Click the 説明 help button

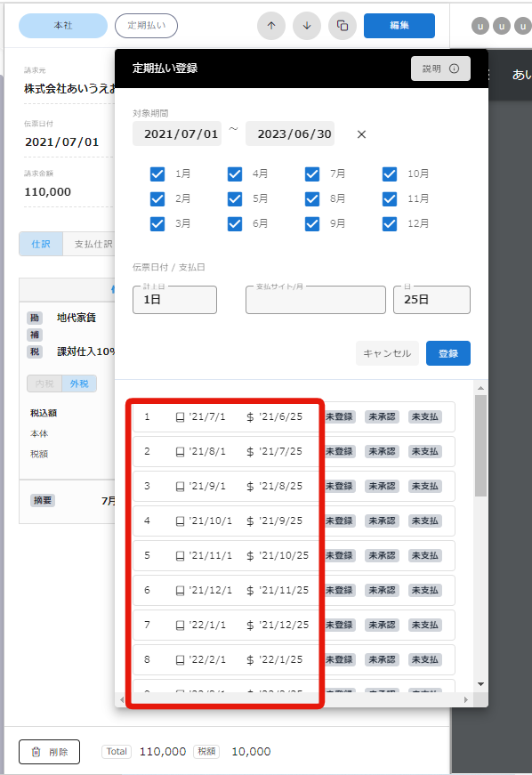pos(440,69)
